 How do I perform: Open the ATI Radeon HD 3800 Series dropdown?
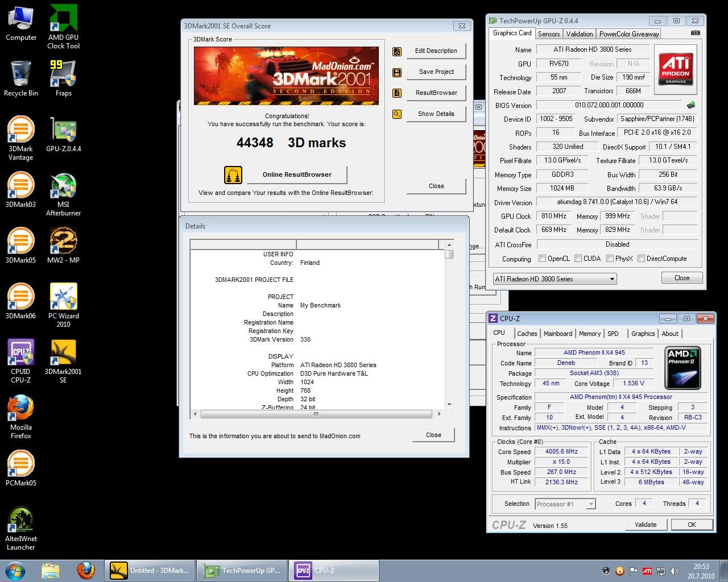click(554, 279)
